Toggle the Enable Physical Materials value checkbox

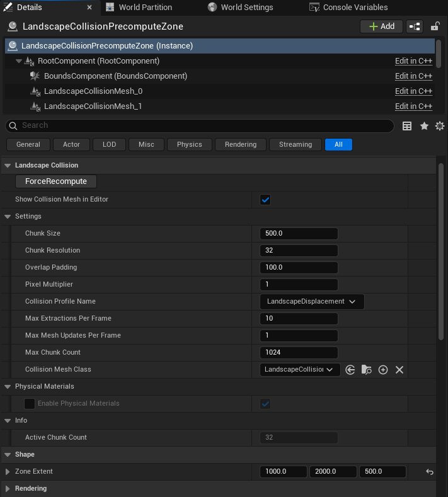[265, 404]
